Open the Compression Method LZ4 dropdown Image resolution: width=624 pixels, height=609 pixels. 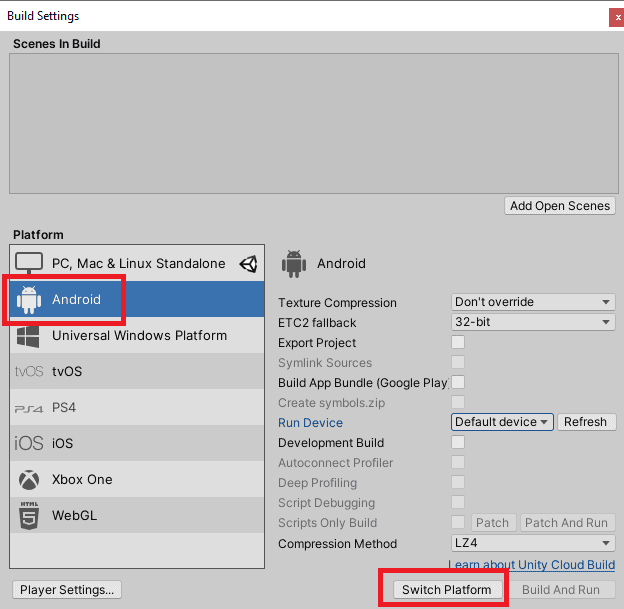tap(533, 543)
